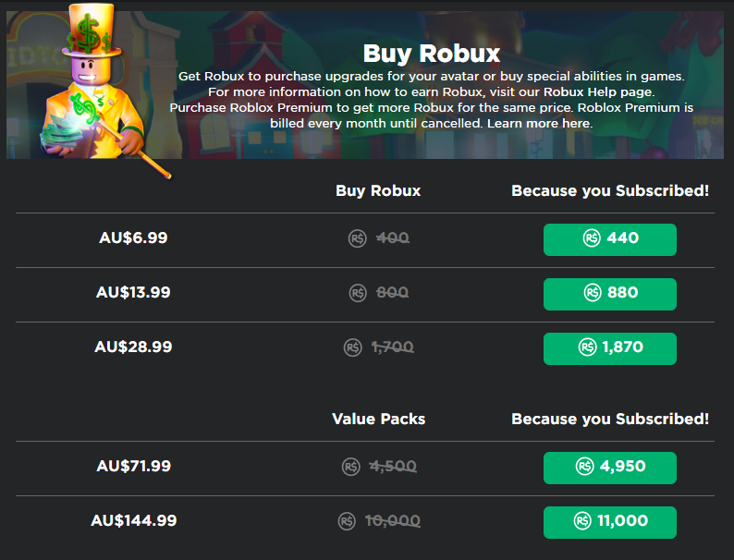Click the AU$6.99 price label

coord(133,237)
